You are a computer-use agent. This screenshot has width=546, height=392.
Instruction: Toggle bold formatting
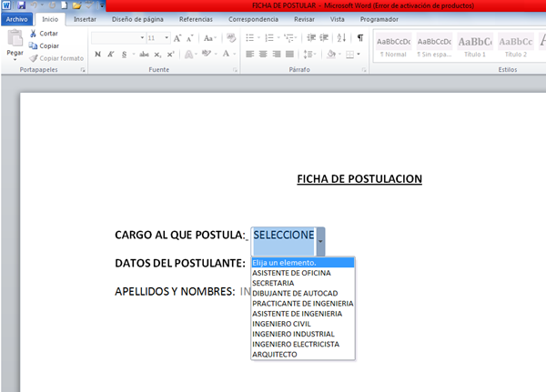pos(97,55)
